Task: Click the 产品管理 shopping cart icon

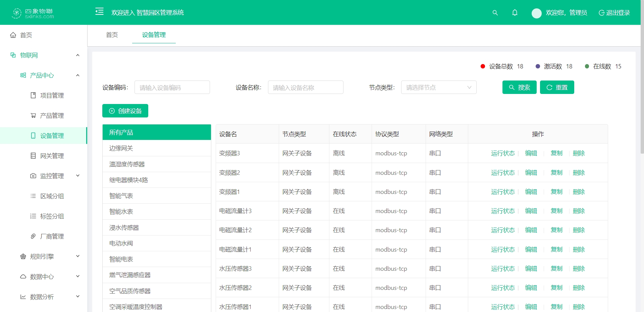Action: point(33,116)
